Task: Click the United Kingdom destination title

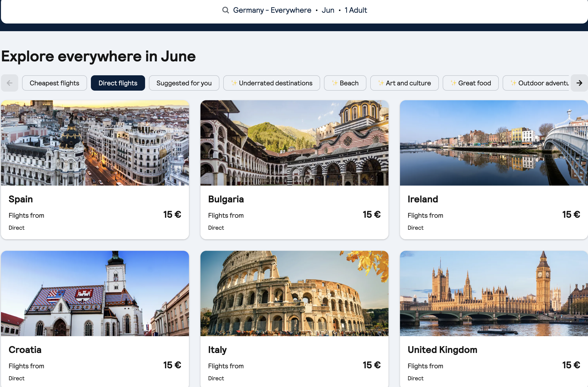Action: point(442,350)
